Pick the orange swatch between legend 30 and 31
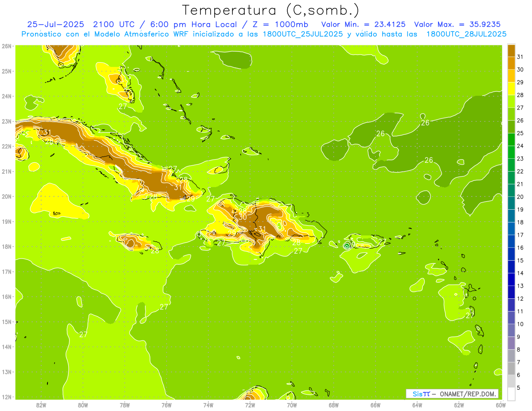Image resolution: width=532 pixels, height=411 pixels. 511,63
